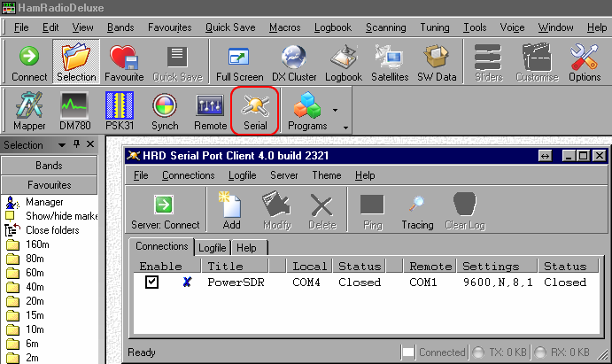Launch the DM780 digital mode program

pyautogui.click(x=74, y=112)
